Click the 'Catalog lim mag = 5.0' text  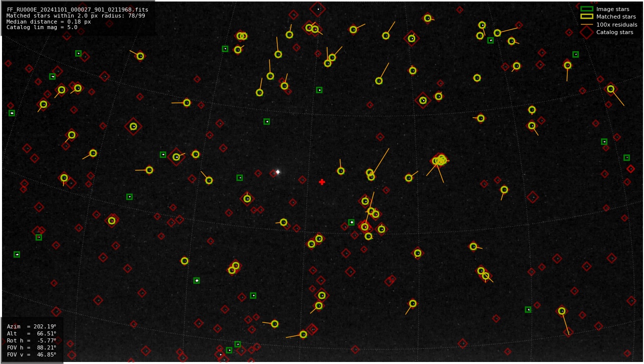tap(42, 28)
